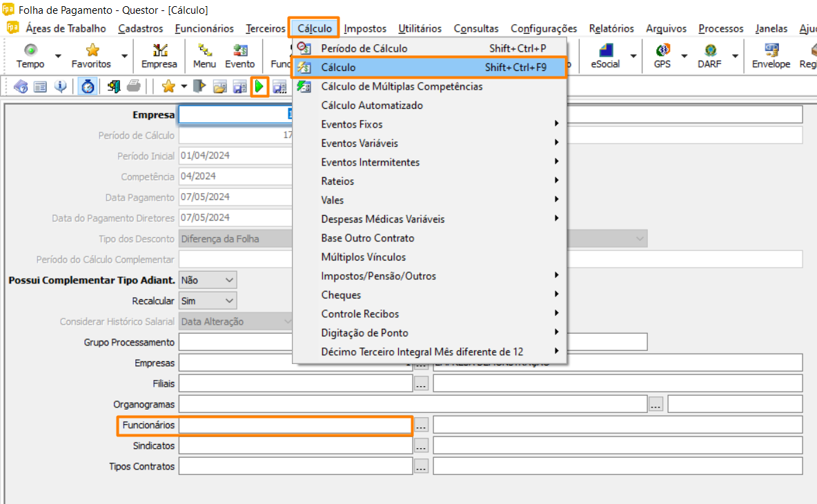Click the printer icon

tap(134, 86)
